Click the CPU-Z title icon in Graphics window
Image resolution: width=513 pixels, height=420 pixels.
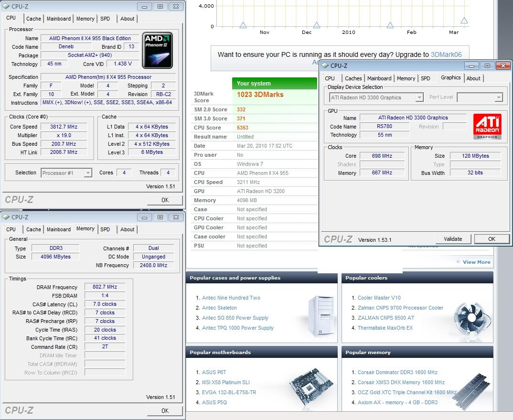tap(325, 65)
